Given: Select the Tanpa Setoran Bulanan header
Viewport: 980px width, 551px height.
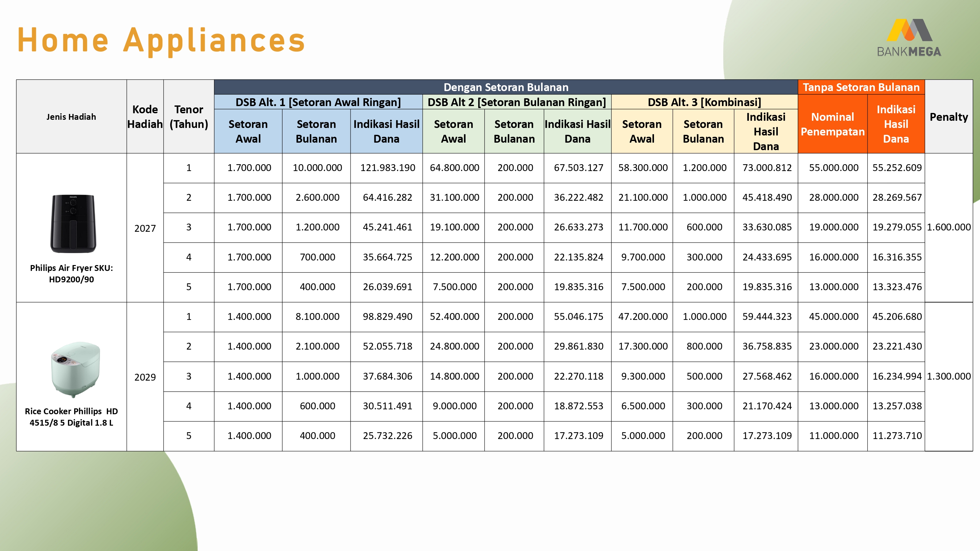Looking at the screenshot, I should 861,87.
